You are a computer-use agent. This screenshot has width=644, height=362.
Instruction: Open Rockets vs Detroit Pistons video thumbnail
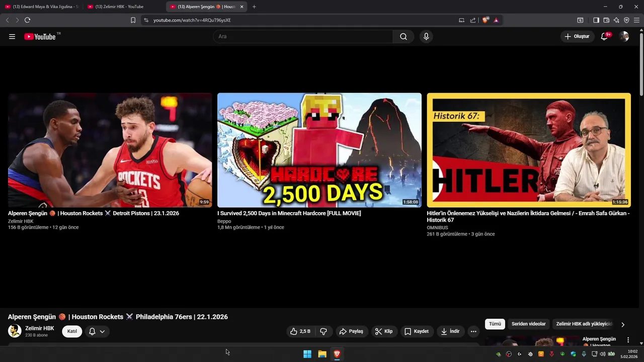point(110,150)
